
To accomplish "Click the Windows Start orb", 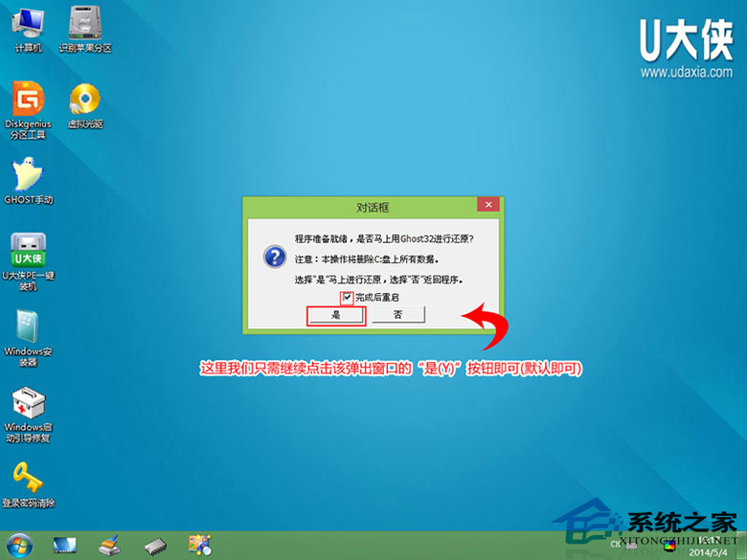I will coord(19,546).
